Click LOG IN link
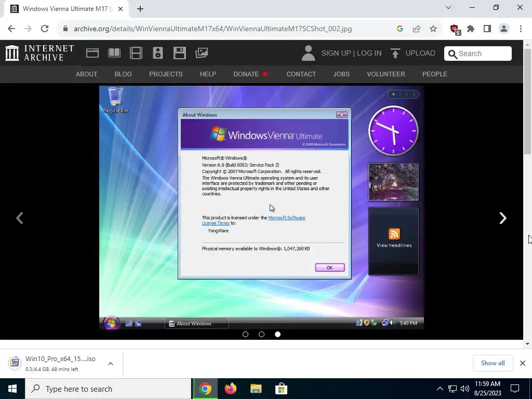 tap(369, 54)
